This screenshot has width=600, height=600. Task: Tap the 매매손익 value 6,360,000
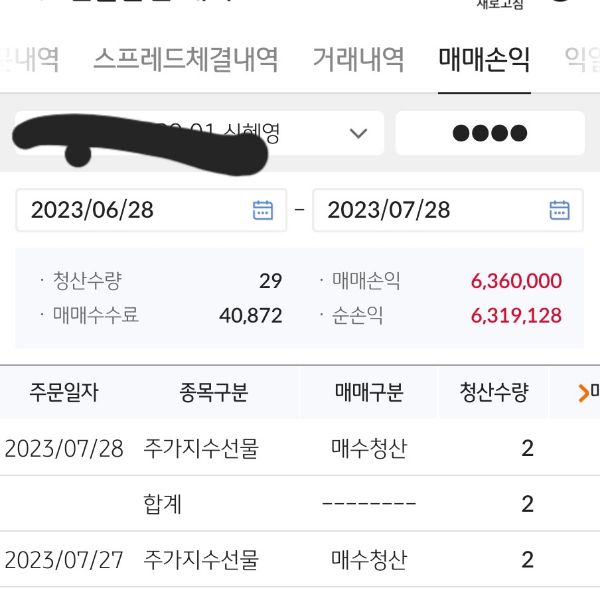[x=516, y=281]
